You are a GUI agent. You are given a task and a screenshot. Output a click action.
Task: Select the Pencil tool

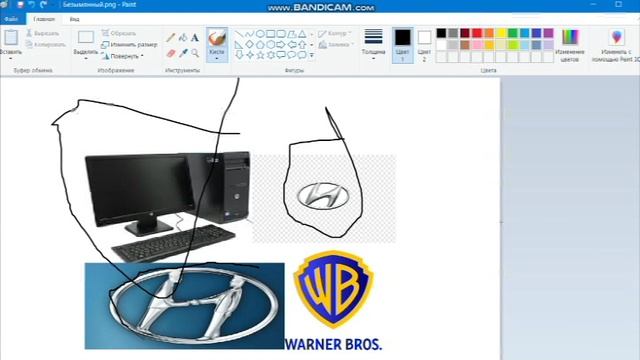(x=171, y=38)
